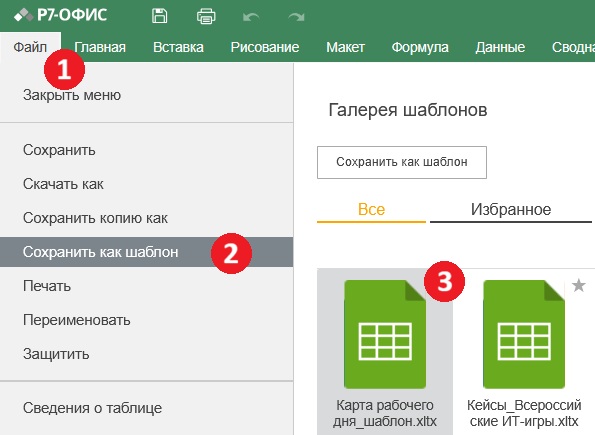Select the Формула tab
The width and height of the screenshot is (595, 435).
point(420,47)
